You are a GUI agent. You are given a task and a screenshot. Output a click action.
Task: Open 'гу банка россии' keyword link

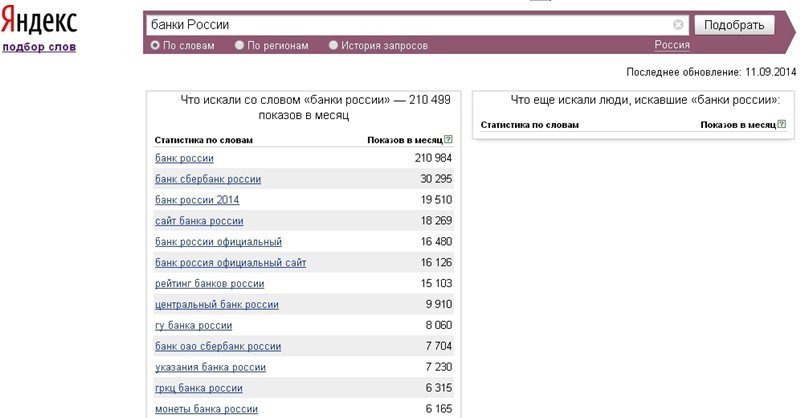193,326
